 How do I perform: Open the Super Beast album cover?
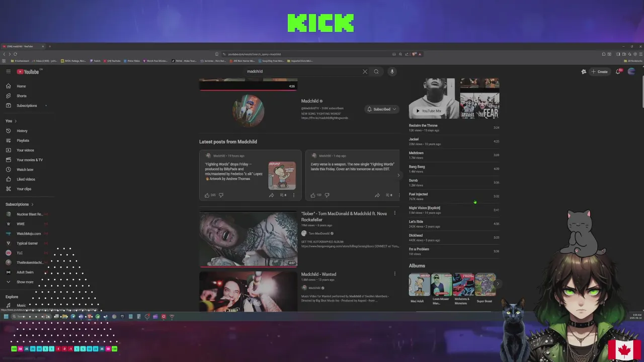point(485,285)
